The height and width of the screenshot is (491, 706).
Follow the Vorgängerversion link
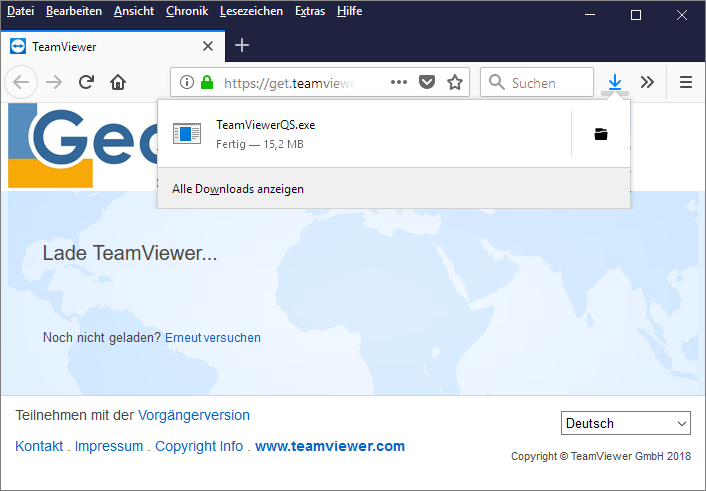194,415
